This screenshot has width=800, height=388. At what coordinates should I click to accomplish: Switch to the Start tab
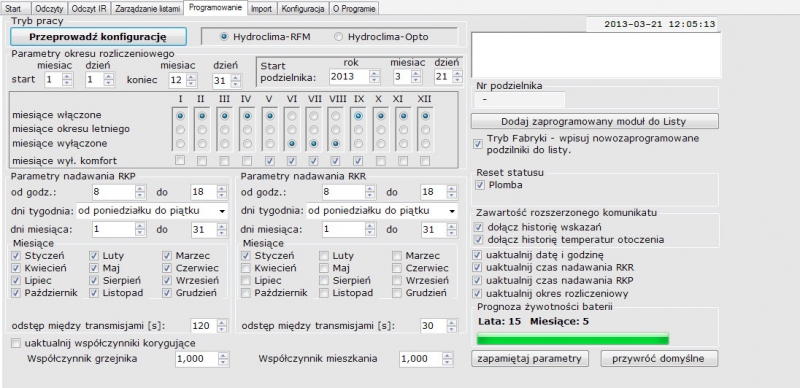coord(14,9)
